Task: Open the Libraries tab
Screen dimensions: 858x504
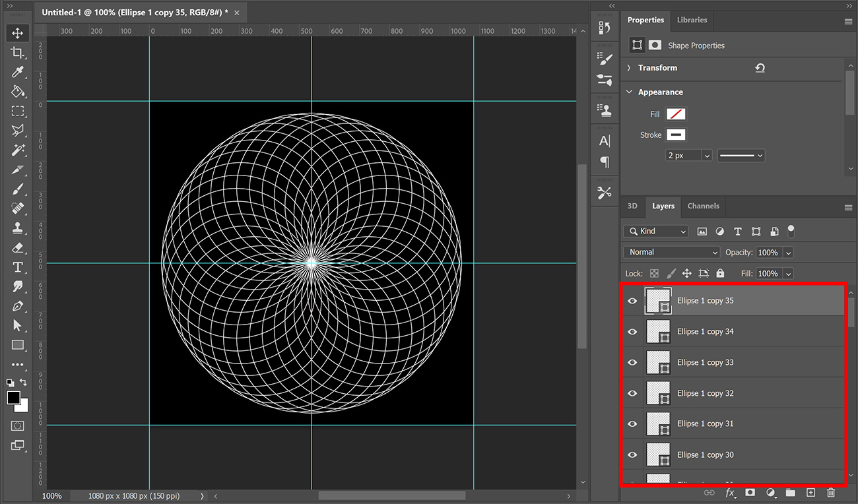Action: pyautogui.click(x=692, y=20)
